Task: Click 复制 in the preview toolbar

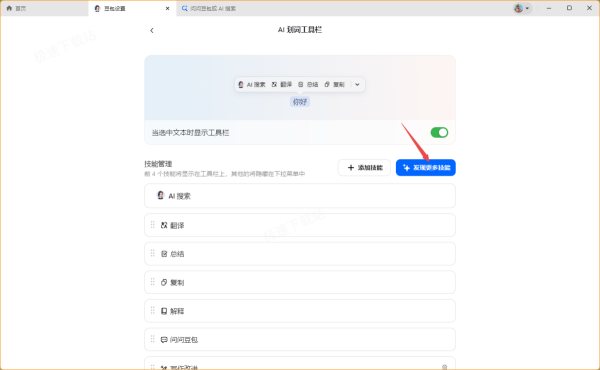Action: pyautogui.click(x=334, y=85)
